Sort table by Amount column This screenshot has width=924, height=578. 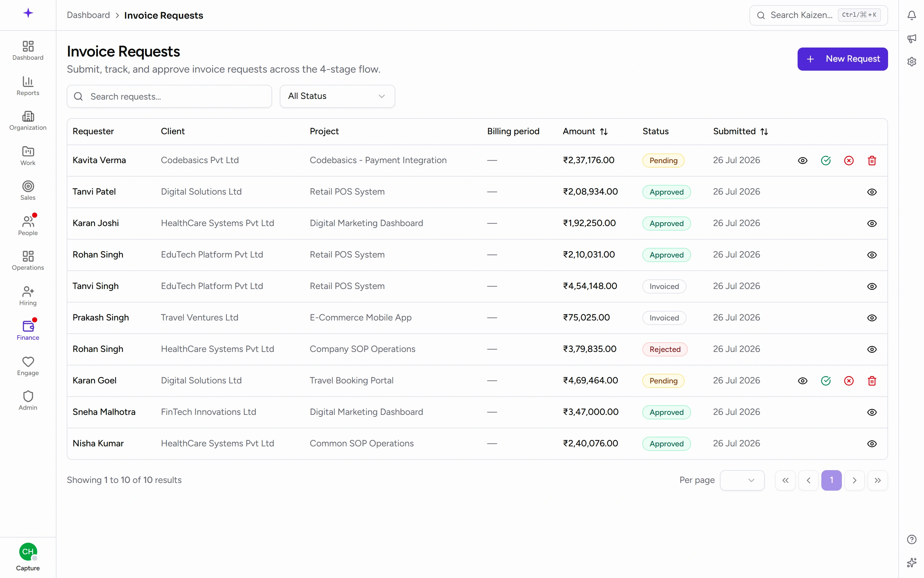pos(585,132)
